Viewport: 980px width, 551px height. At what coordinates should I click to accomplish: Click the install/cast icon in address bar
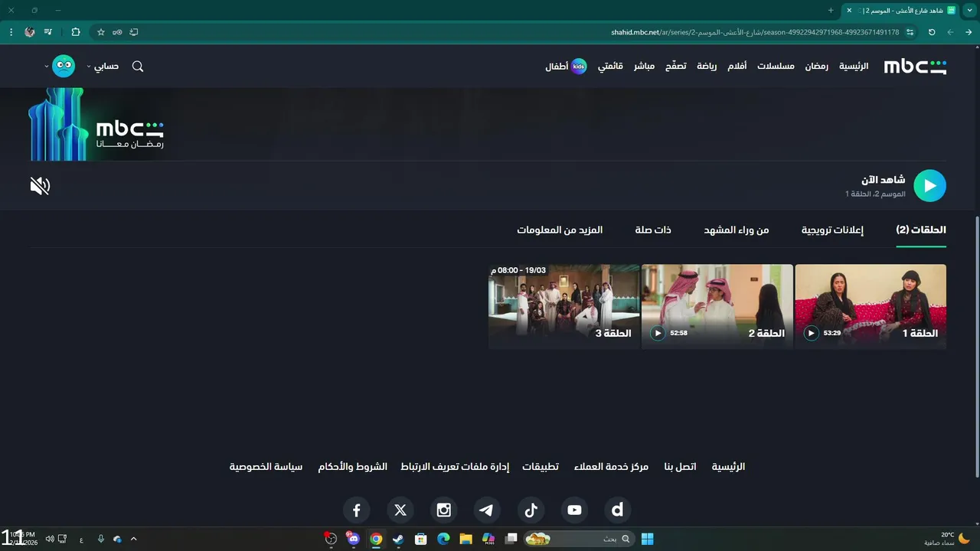(x=134, y=32)
